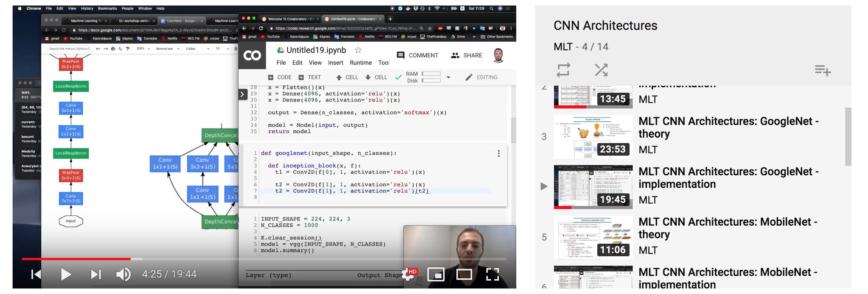Open the EDITING mode pencil
This screenshot has width=868, height=294.
click(x=481, y=77)
